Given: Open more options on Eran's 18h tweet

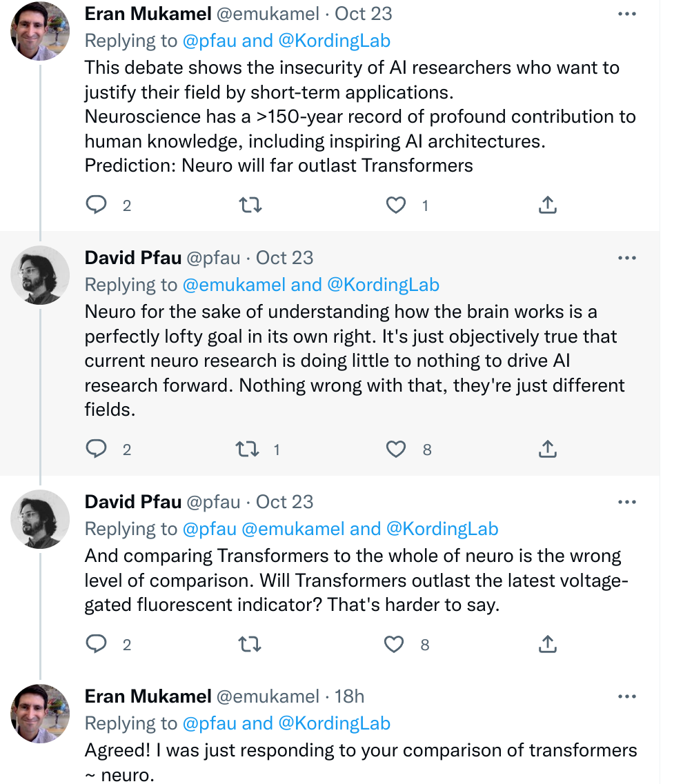Looking at the screenshot, I should coord(626,697).
